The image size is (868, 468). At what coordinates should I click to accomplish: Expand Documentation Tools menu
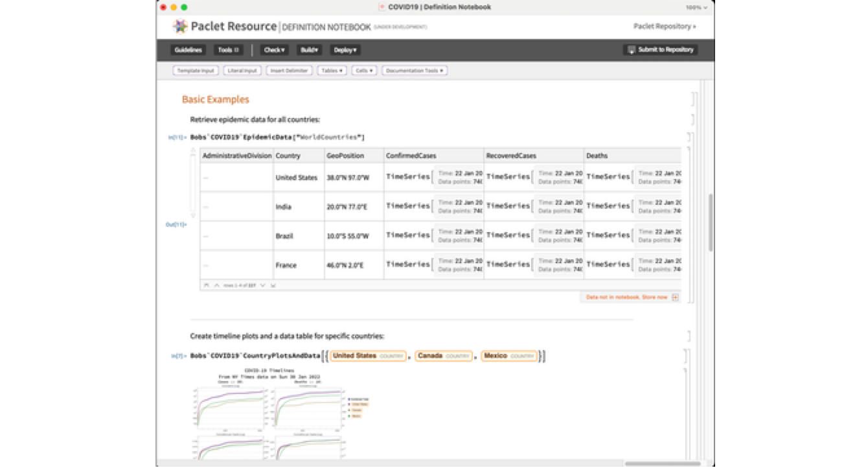[x=415, y=71]
